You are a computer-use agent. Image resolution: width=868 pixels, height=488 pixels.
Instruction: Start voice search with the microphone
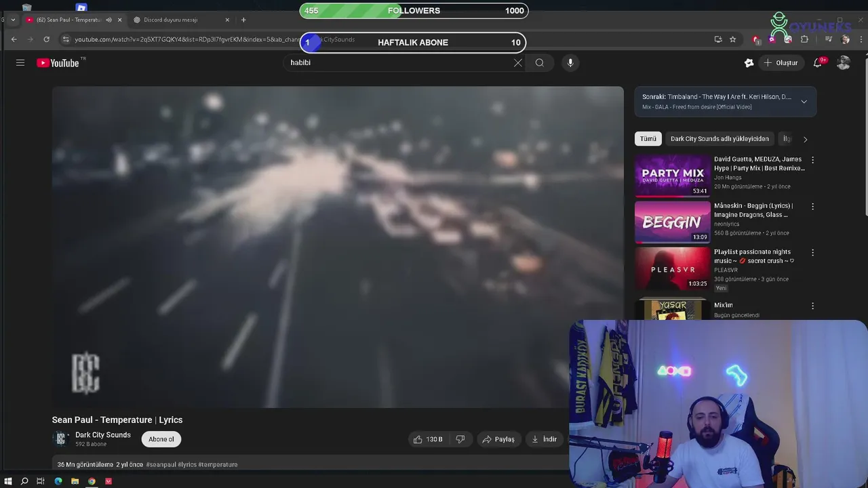coord(570,62)
